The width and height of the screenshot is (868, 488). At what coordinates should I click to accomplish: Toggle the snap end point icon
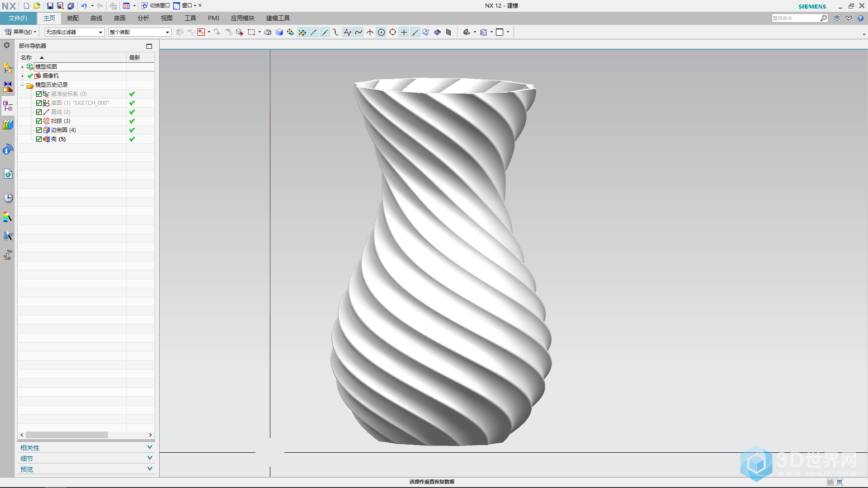pyautogui.click(x=313, y=32)
